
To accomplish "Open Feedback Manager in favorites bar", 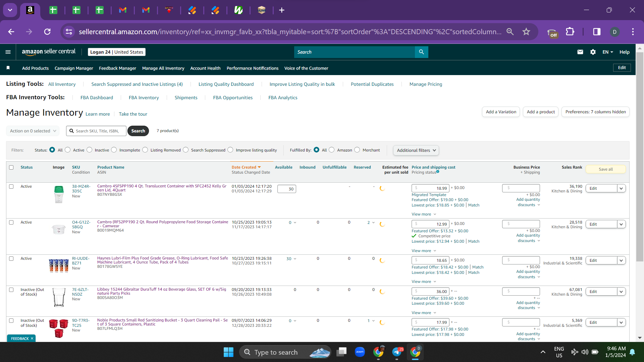I will click(x=117, y=68).
